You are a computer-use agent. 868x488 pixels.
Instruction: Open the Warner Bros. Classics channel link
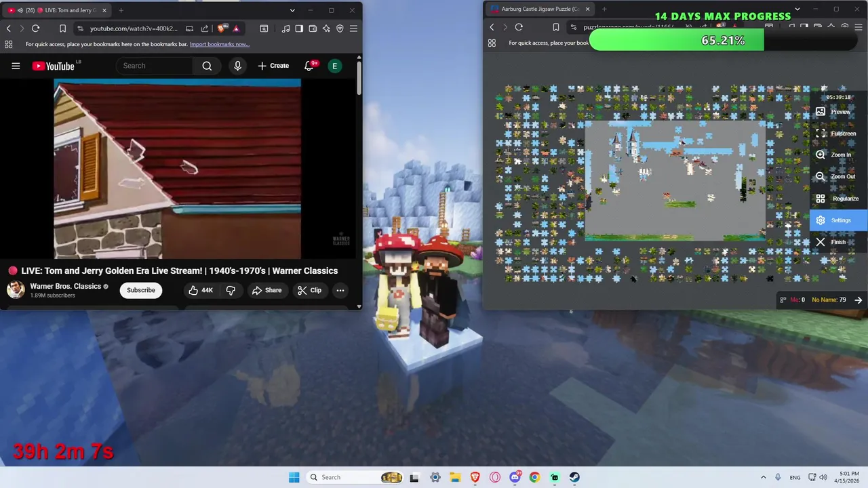point(65,286)
